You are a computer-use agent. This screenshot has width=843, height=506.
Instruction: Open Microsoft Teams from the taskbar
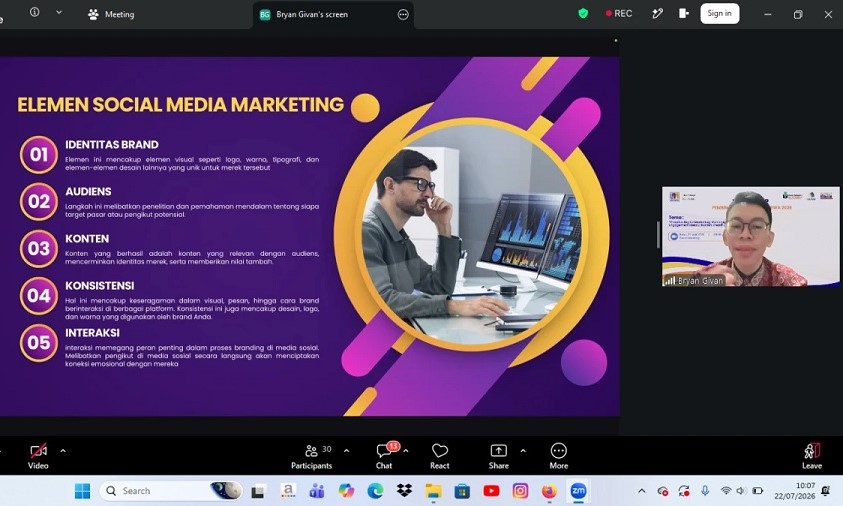click(317, 491)
